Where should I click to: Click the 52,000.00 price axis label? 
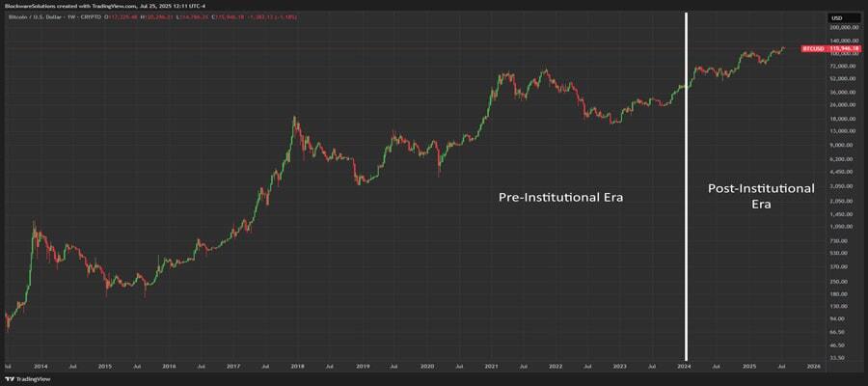click(844, 78)
